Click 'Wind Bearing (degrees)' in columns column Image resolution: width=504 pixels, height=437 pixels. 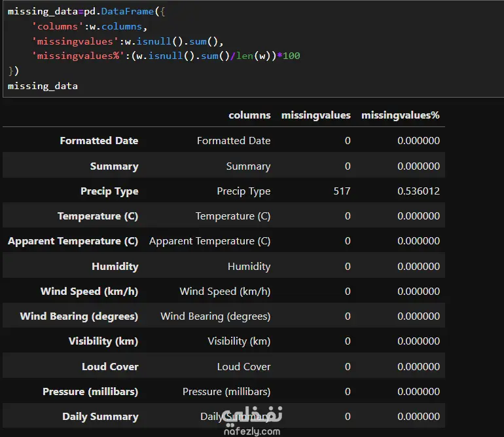(216, 316)
